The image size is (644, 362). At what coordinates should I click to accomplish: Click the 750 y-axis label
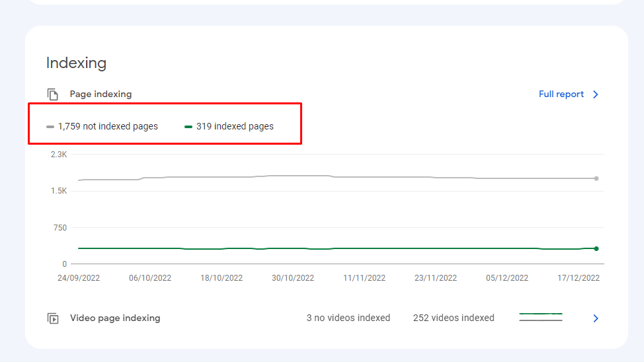coord(60,228)
